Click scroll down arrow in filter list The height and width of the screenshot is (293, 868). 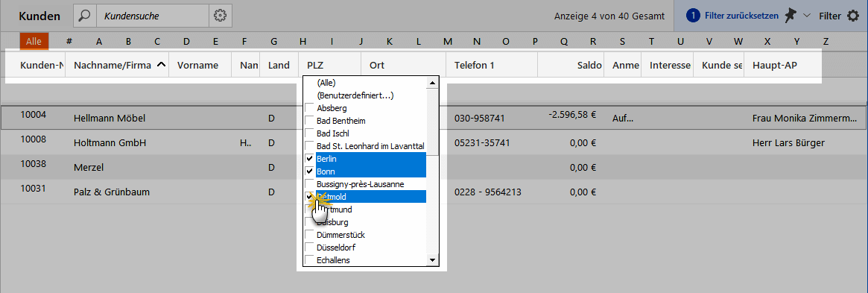pyautogui.click(x=433, y=259)
